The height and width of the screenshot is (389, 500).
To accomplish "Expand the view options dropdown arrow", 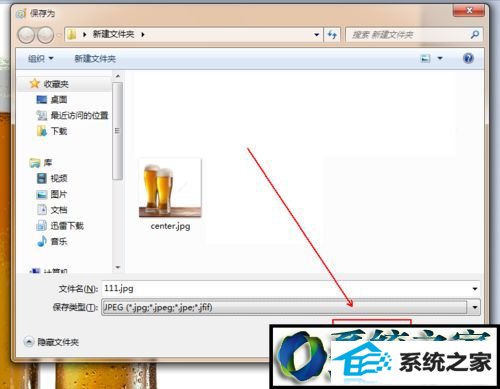I will (440, 59).
